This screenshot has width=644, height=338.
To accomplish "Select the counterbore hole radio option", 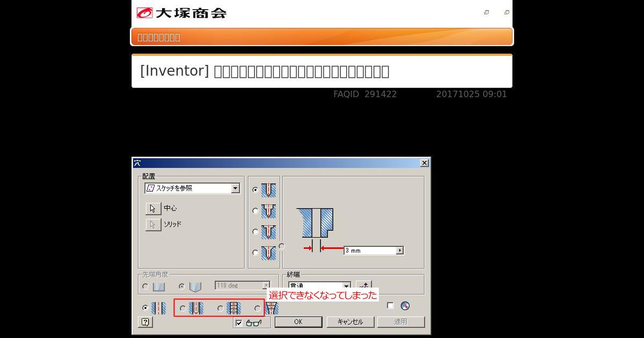I will (255, 211).
